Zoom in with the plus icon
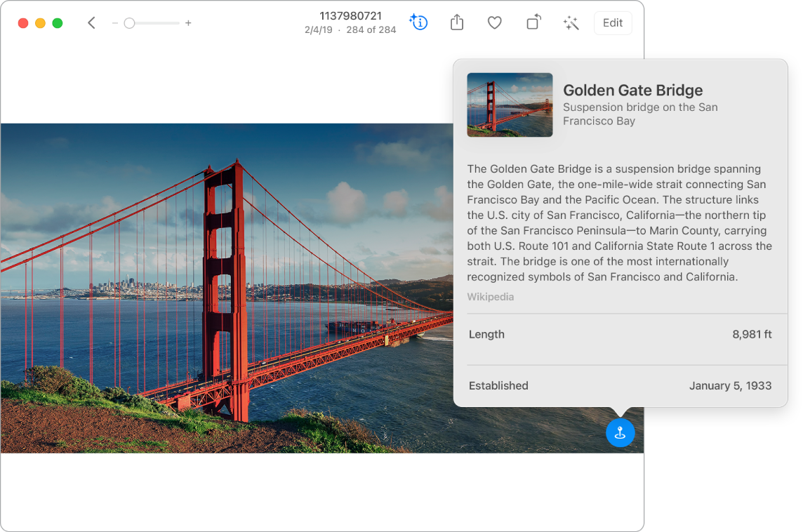The height and width of the screenshot is (532, 803). (188, 22)
